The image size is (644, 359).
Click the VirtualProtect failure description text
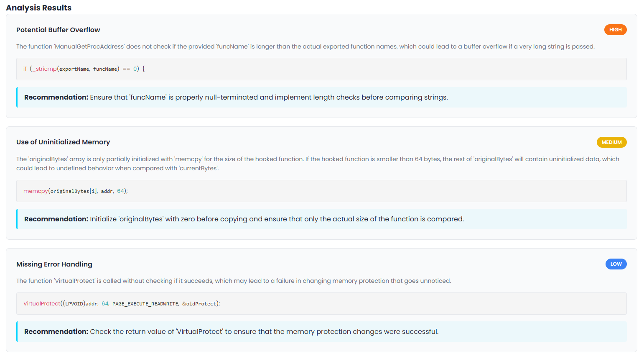[x=234, y=281]
